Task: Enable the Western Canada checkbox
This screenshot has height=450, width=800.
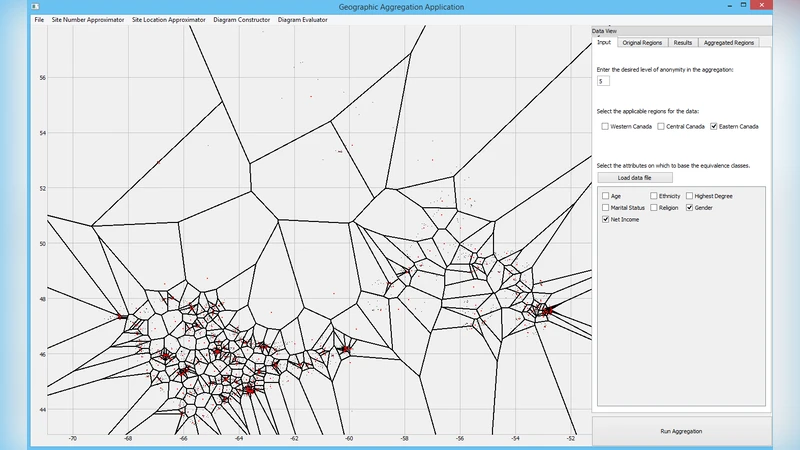Action: pyautogui.click(x=605, y=127)
